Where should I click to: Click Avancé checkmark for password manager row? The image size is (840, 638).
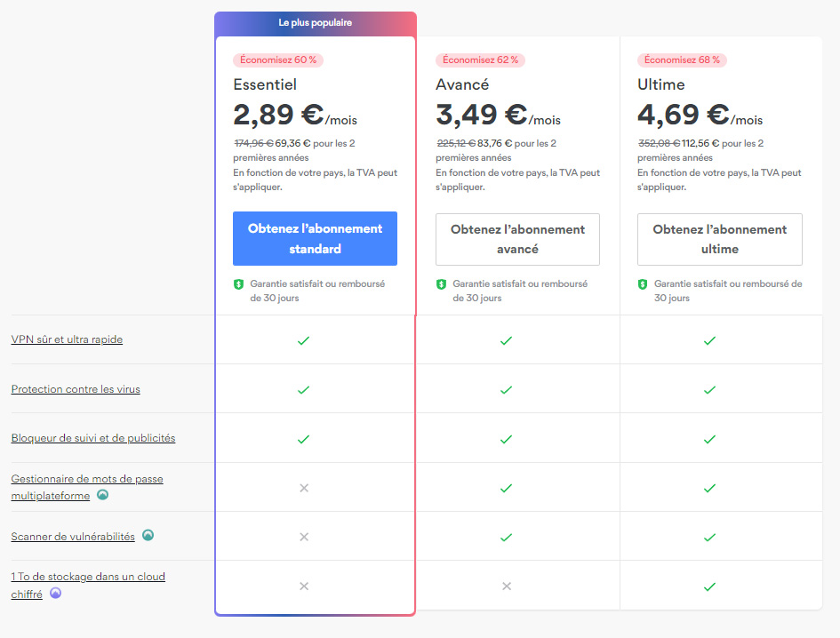(507, 488)
